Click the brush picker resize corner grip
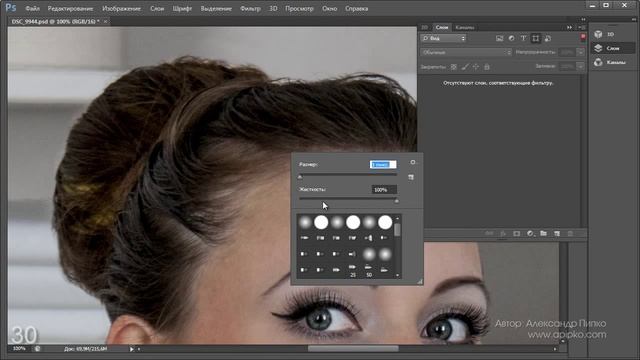The height and width of the screenshot is (360, 640). tap(419, 281)
